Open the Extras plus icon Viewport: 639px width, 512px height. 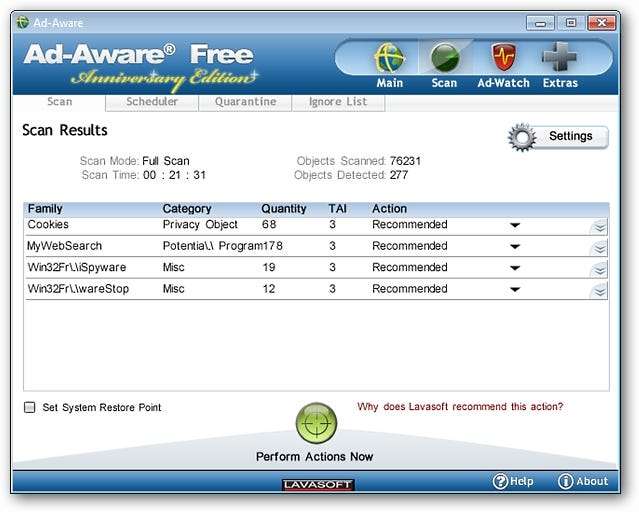click(560, 57)
